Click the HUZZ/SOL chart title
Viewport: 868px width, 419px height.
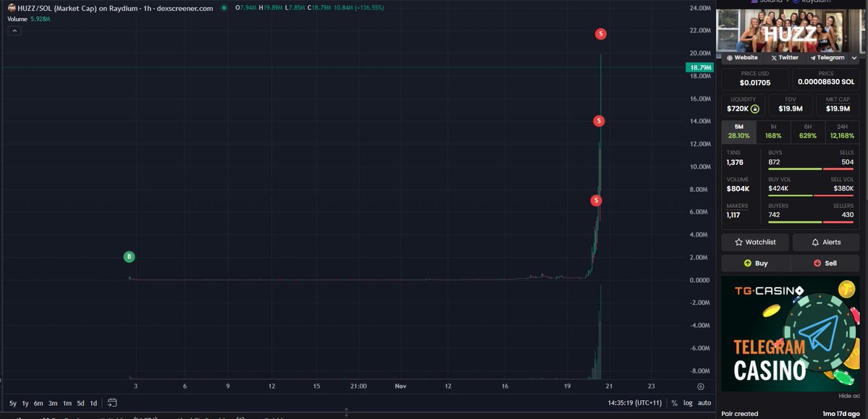coord(116,7)
